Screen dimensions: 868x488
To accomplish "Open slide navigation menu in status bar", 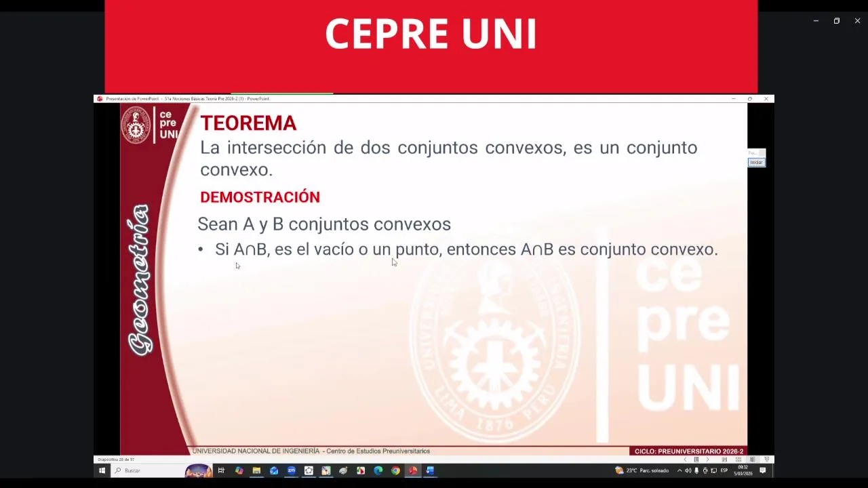I will [x=696, y=460].
